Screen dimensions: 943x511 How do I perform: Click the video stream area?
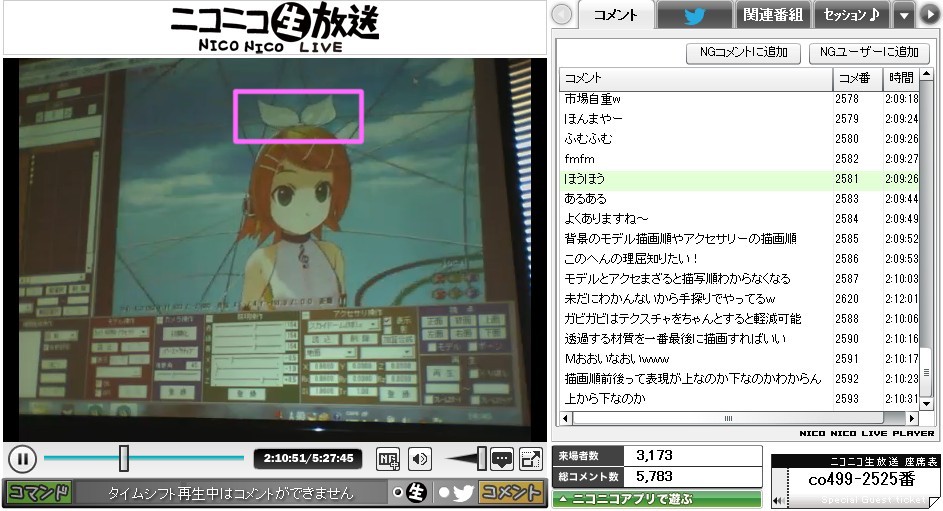click(x=274, y=249)
